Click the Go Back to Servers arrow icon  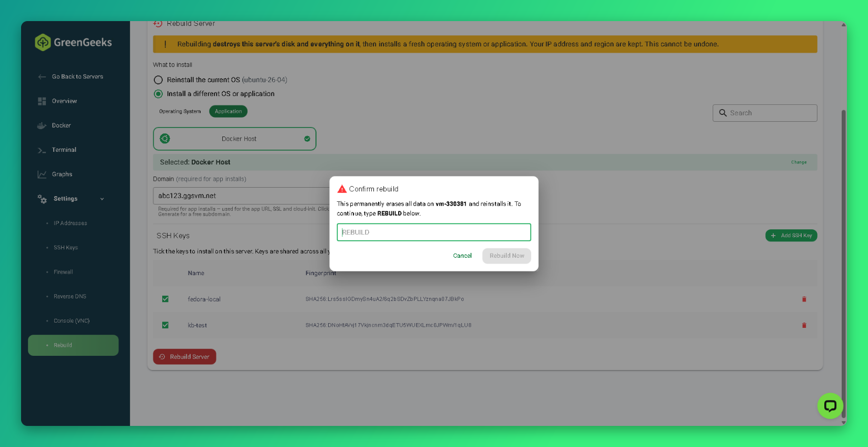point(42,77)
